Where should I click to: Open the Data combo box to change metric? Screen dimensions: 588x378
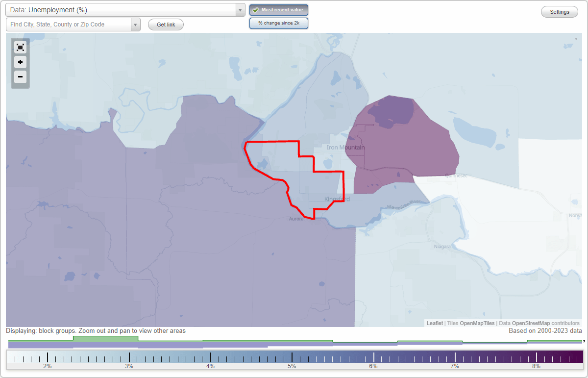122,10
